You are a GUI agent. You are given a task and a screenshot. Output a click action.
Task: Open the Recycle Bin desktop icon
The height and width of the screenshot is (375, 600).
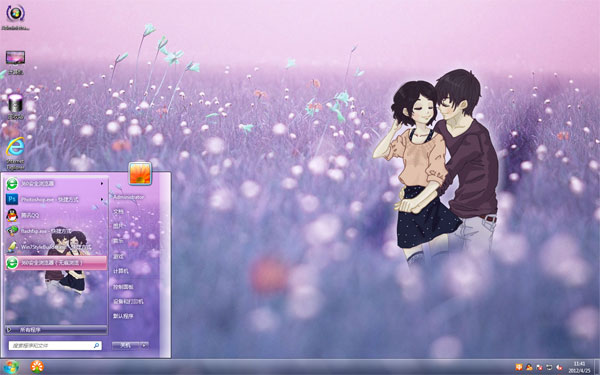click(x=15, y=106)
